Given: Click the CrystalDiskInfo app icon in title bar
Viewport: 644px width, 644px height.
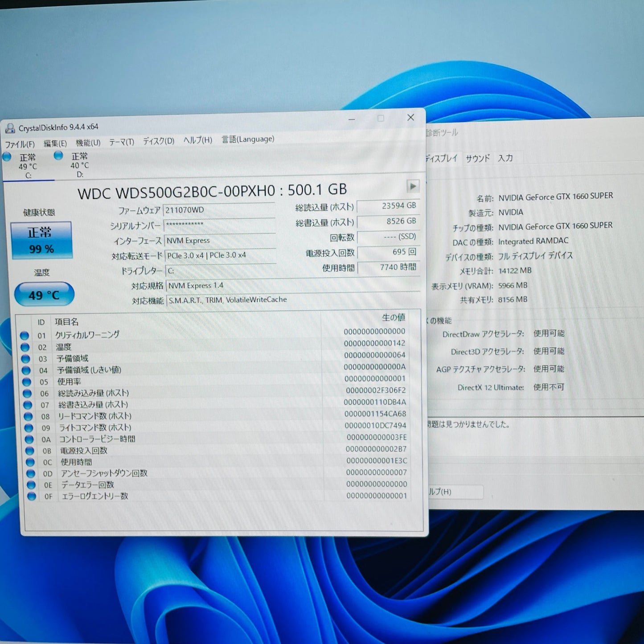Looking at the screenshot, I should (11, 127).
